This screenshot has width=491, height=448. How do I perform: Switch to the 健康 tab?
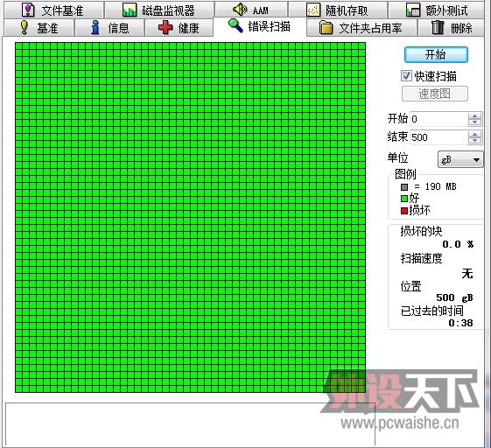[179, 28]
